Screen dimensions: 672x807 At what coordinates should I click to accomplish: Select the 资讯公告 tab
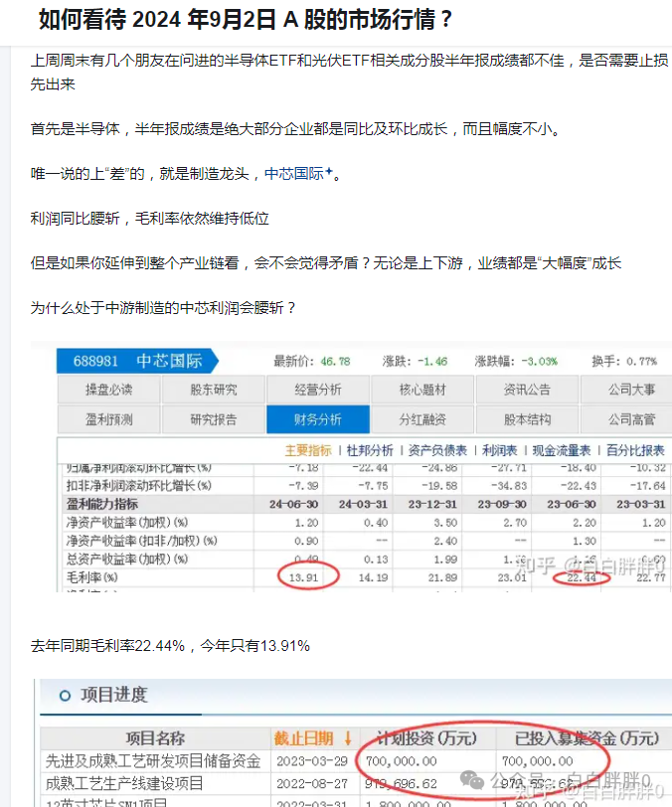[x=527, y=390]
